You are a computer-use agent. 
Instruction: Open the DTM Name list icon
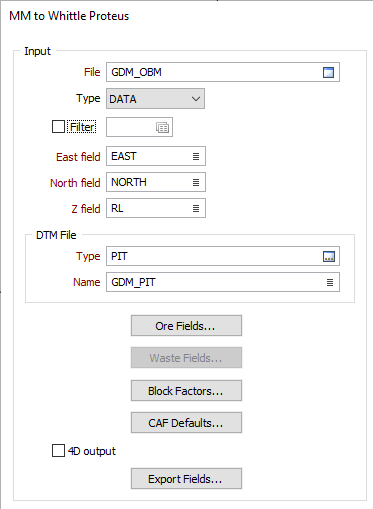(x=330, y=282)
